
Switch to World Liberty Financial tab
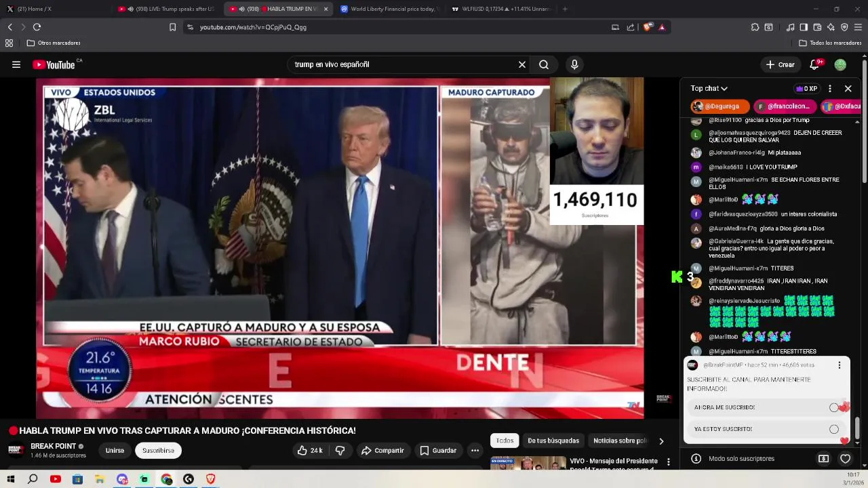coord(390,9)
